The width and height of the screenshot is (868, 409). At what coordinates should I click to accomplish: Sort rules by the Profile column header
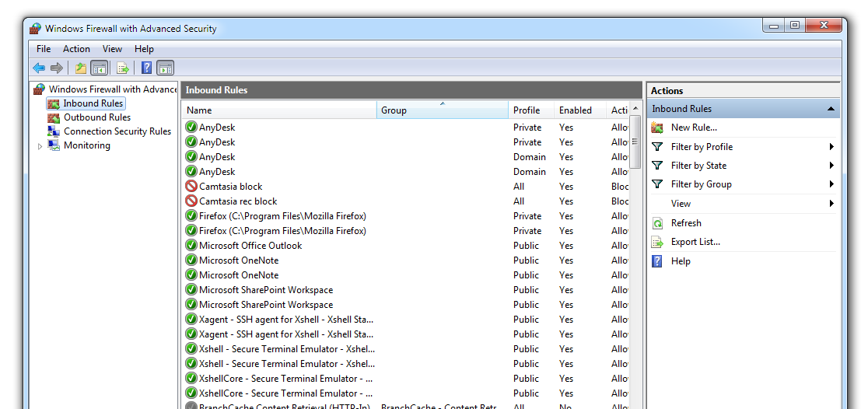[531, 110]
